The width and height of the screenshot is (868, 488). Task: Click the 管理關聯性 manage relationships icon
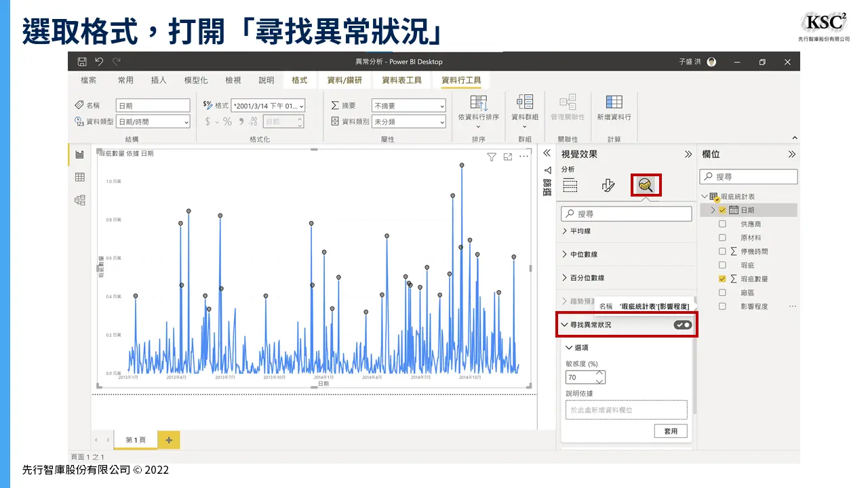[x=568, y=102]
